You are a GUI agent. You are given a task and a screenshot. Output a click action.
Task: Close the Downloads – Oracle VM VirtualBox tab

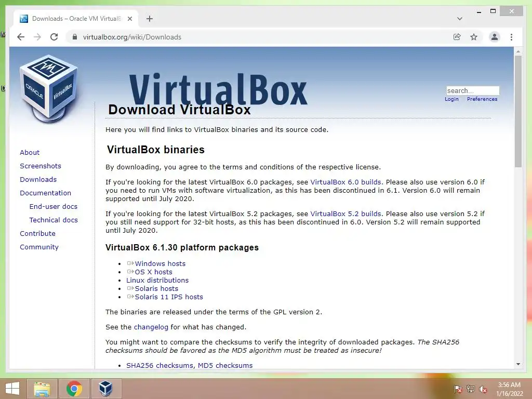click(129, 19)
